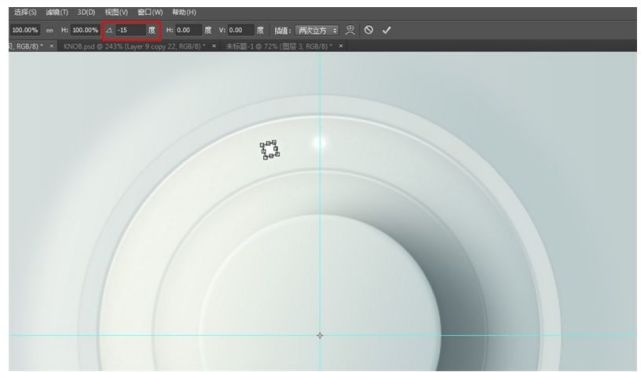
Task: Open the 3D(D) menu
Action: 86,12
